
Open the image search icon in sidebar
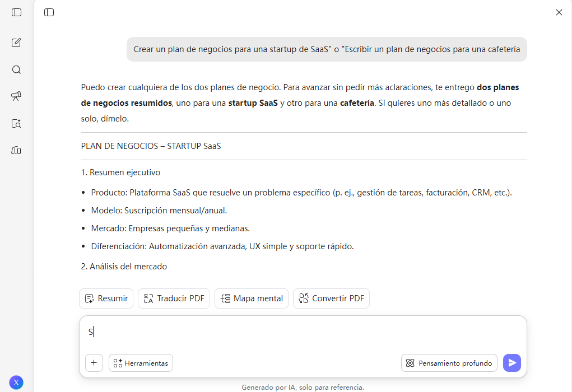(16, 123)
